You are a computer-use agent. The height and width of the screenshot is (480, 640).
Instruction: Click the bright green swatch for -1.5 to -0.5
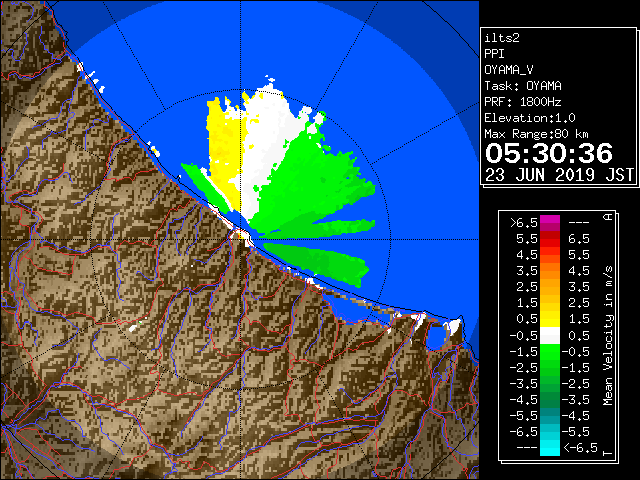tap(550, 352)
